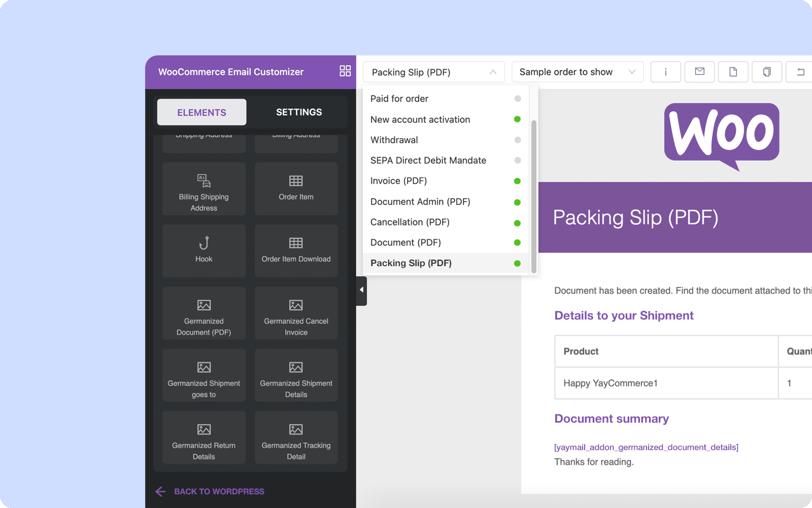Select Paid for order from template list
This screenshot has height=508, width=812.
[x=446, y=99]
